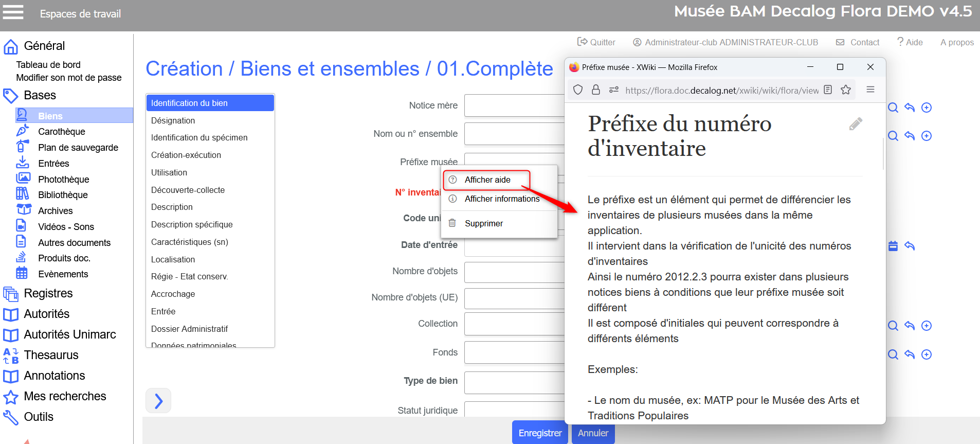Click the shield tracking protection icon
This screenshot has height=444, width=980.
click(578, 90)
